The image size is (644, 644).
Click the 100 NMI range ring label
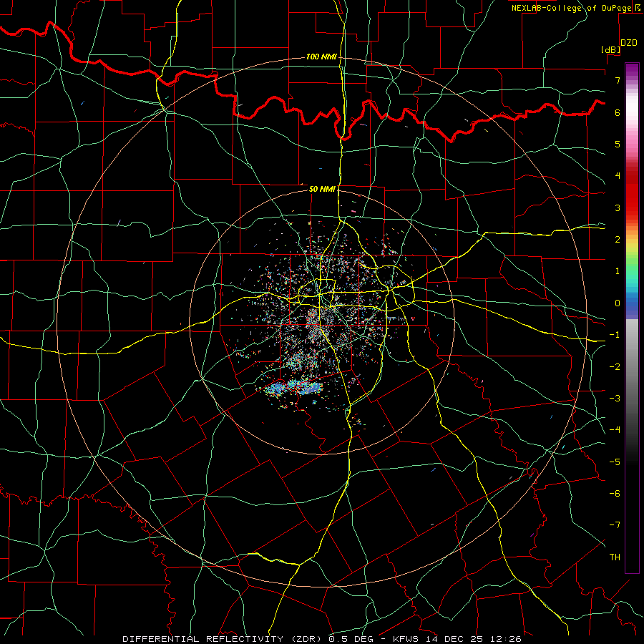(321, 57)
